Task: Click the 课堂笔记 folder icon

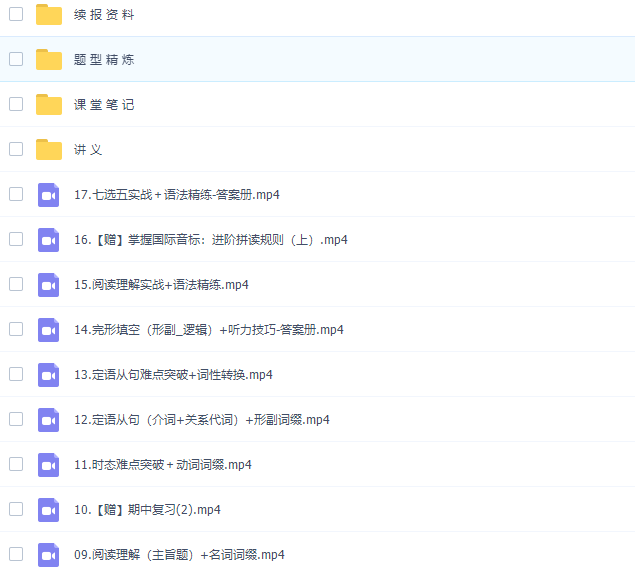Action: [49, 104]
